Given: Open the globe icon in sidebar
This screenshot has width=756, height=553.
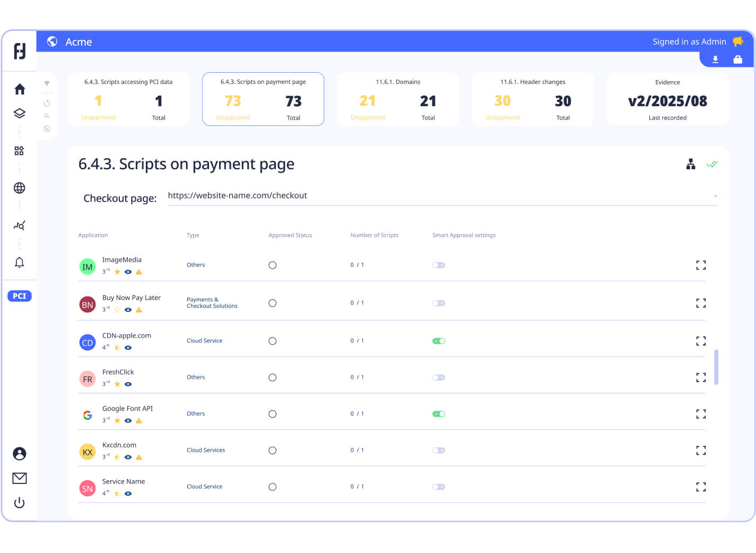Looking at the screenshot, I should click(x=20, y=188).
